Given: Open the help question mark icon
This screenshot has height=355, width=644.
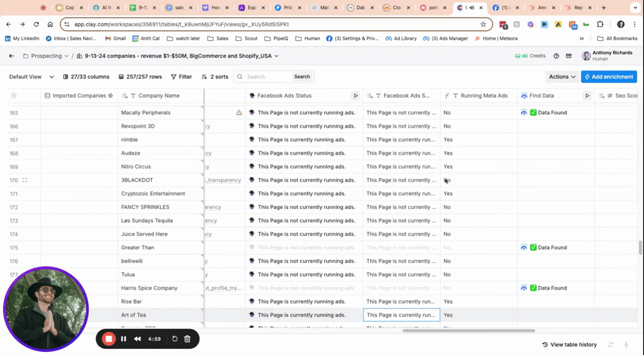Looking at the screenshot, I should tap(556, 56).
